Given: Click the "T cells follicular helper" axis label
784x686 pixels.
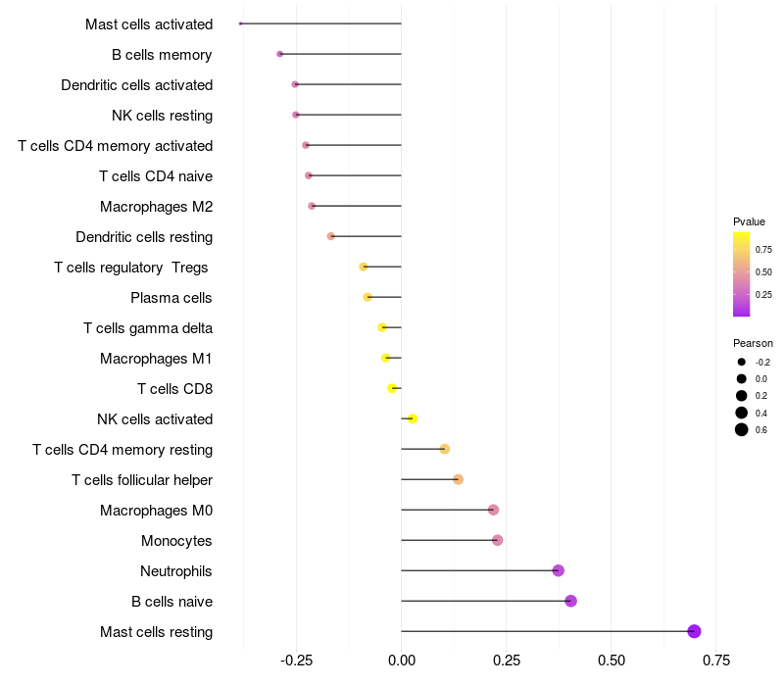Looking at the screenshot, I should click(142, 479).
